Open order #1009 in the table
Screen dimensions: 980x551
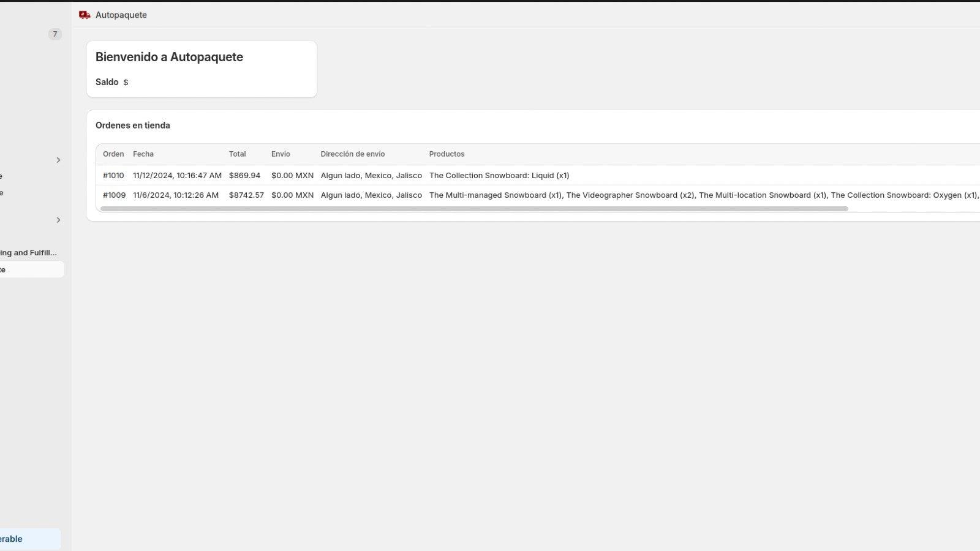(114, 195)
